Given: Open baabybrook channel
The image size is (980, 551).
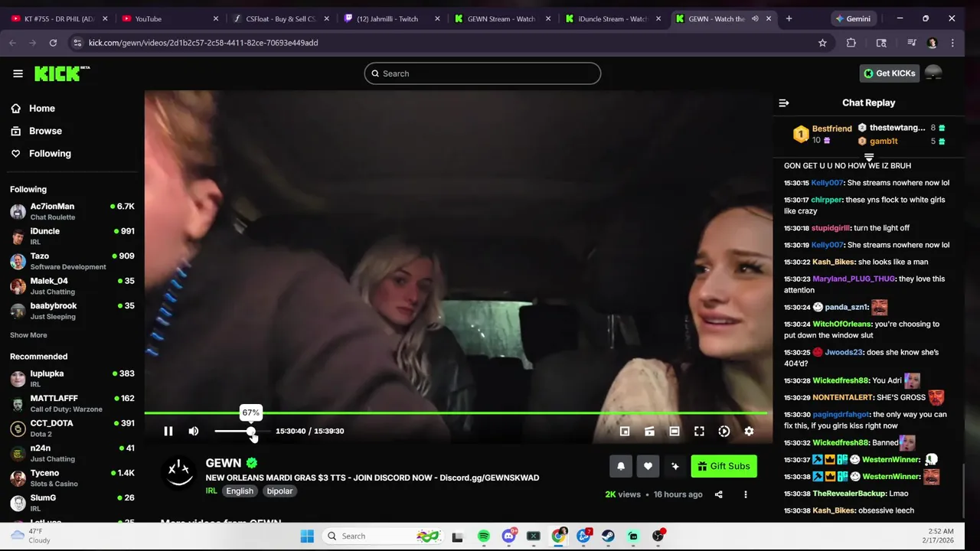Looking at the screenshot, I should [x=72, y=311].
